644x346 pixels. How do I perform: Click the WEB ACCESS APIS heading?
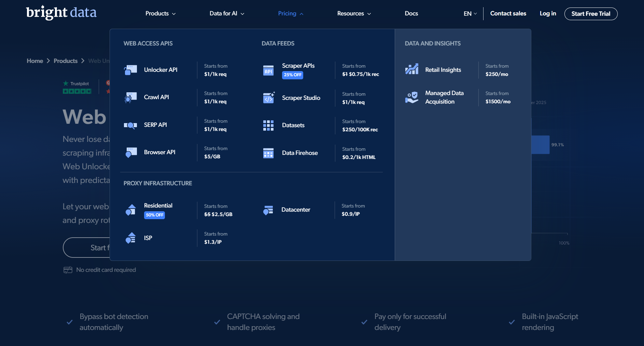coord(148,43)
